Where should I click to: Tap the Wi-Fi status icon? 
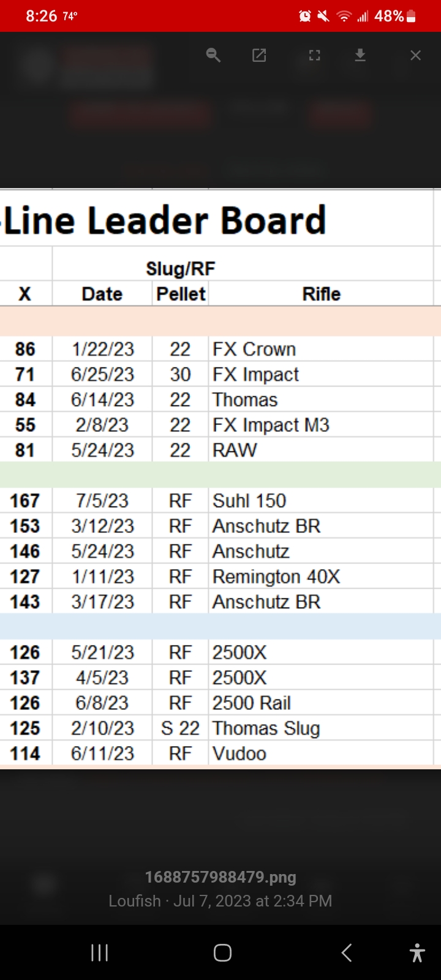click(x=344, y=17)
